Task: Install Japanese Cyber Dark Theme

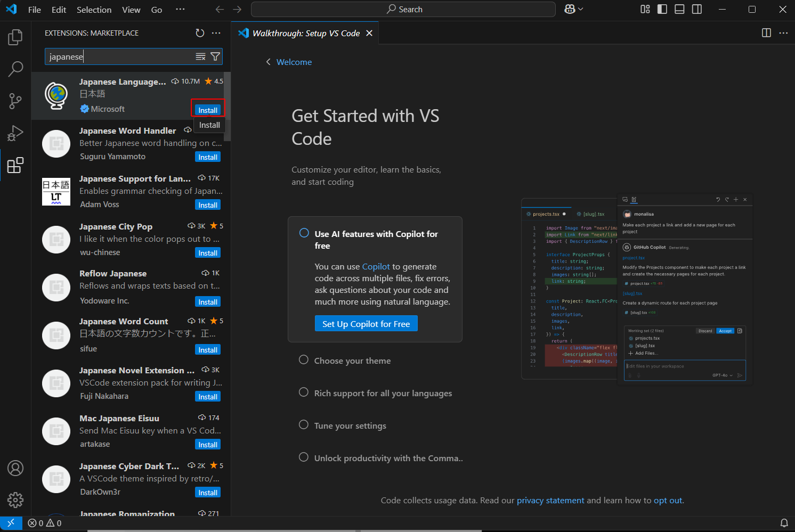Action: tap(208, 493)
